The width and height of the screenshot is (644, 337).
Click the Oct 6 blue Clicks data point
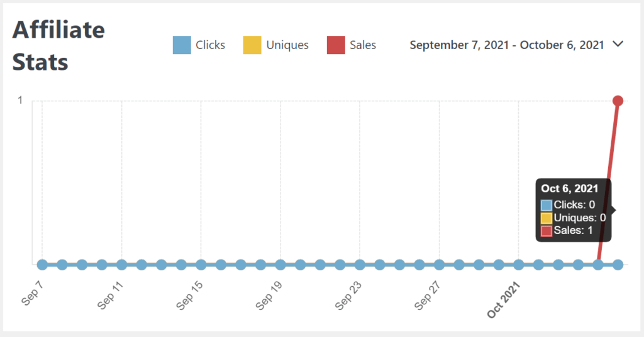(x=618, y=265)
